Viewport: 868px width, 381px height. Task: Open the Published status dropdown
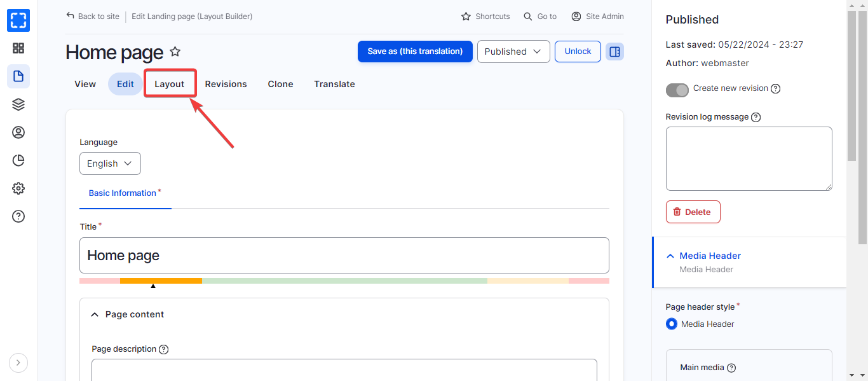click(513, 52)
